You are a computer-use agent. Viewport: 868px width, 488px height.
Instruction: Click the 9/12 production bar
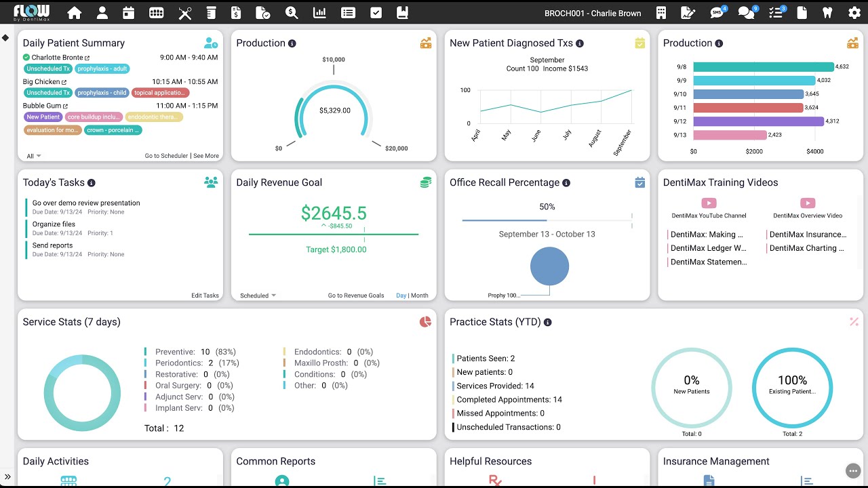(x=759, y=121)
